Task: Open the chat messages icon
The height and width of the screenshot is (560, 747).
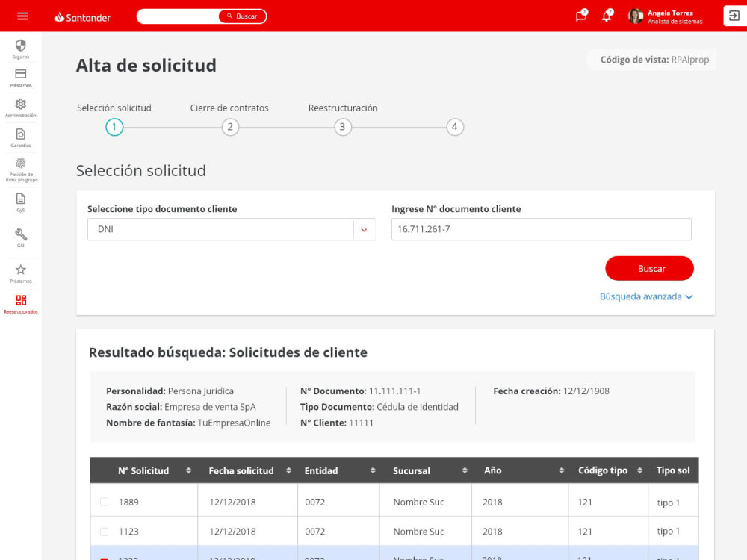Action: click(581, 16)
